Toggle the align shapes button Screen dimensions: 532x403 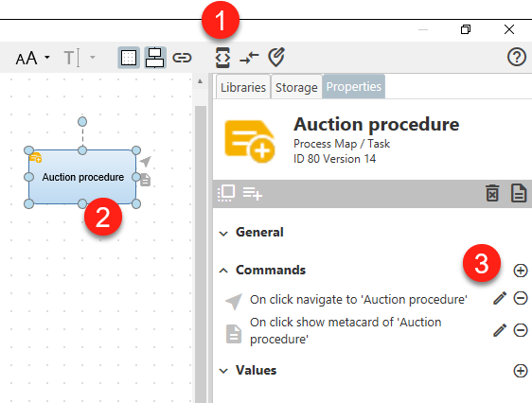pyautogui.click(x=155, y=58)
